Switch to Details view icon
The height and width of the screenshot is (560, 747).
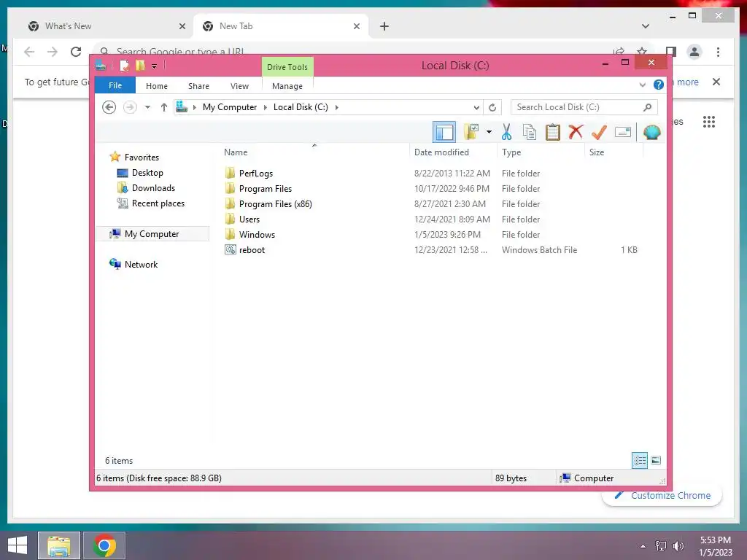[x=640, y=460]
